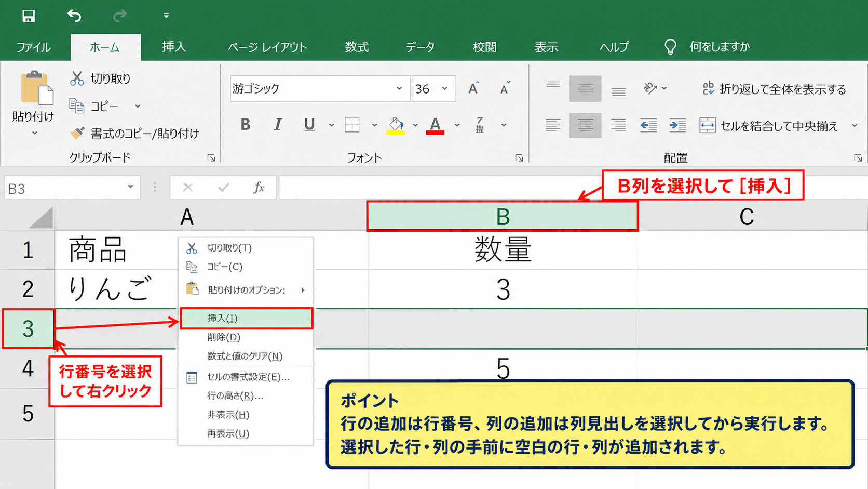
Task: Click the 何をしますか search box
Action: tap(719, 47)
